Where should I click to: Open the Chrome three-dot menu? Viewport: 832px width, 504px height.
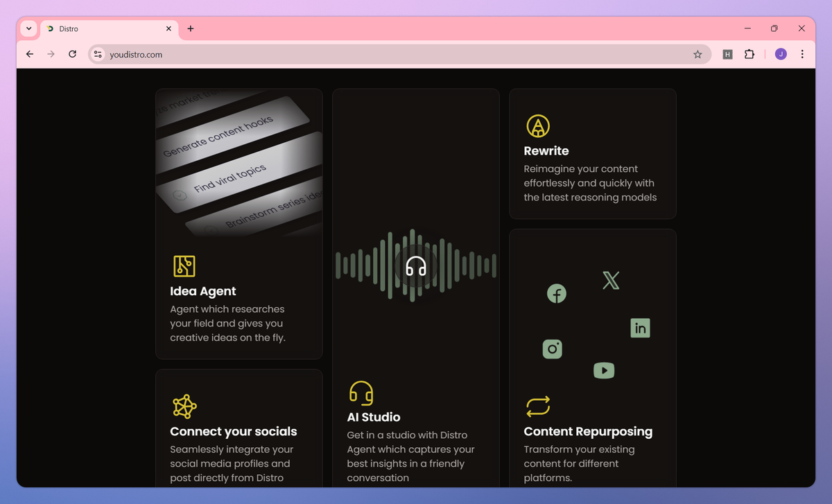click(x=802, y=54)
